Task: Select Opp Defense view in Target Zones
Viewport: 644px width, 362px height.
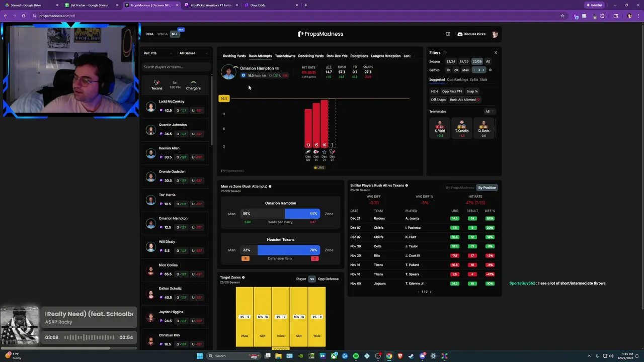Action: pyautogui.click(x=328, y=279)
